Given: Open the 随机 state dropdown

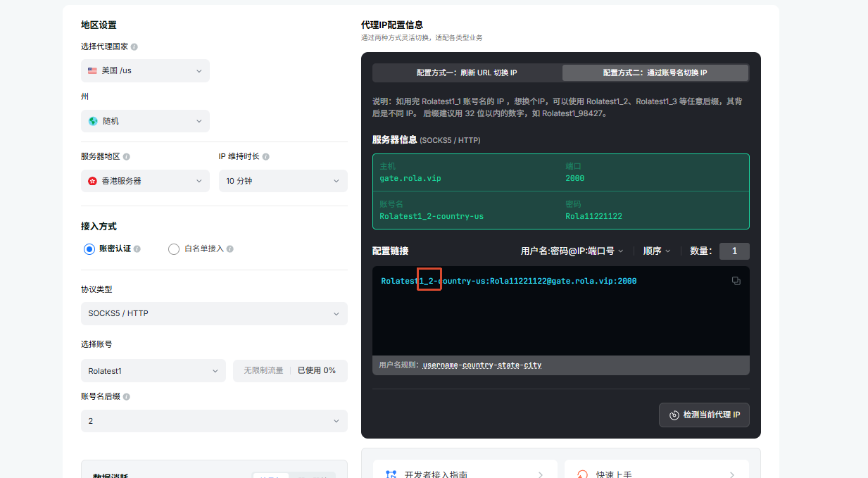Looking at the screenshot, I should point(145,121).
